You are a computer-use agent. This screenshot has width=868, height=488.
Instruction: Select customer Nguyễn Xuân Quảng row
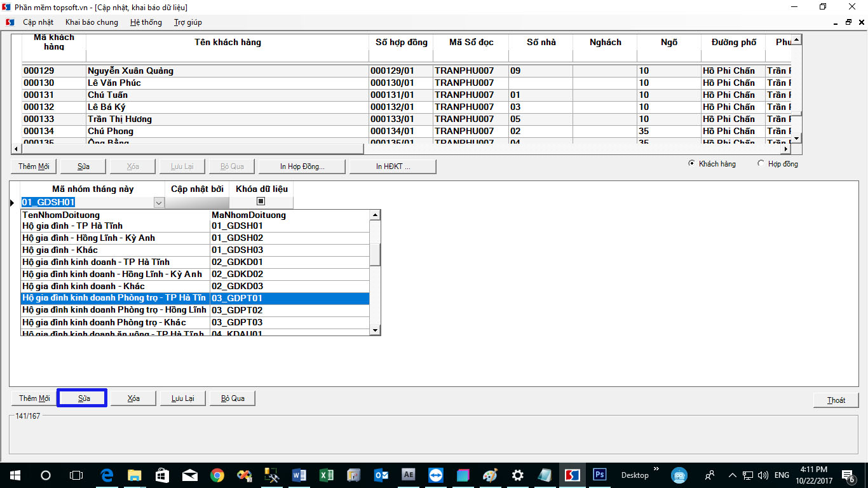pos(405,71)
